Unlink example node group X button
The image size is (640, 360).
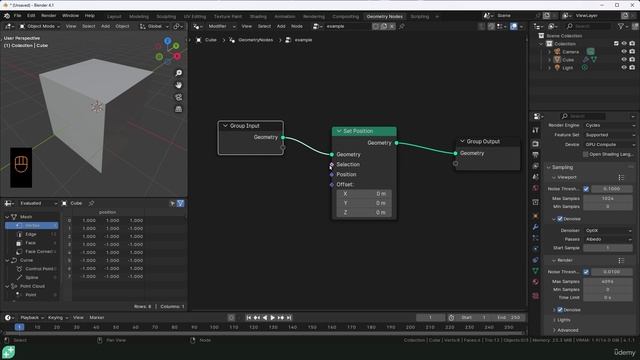(392, 26)
